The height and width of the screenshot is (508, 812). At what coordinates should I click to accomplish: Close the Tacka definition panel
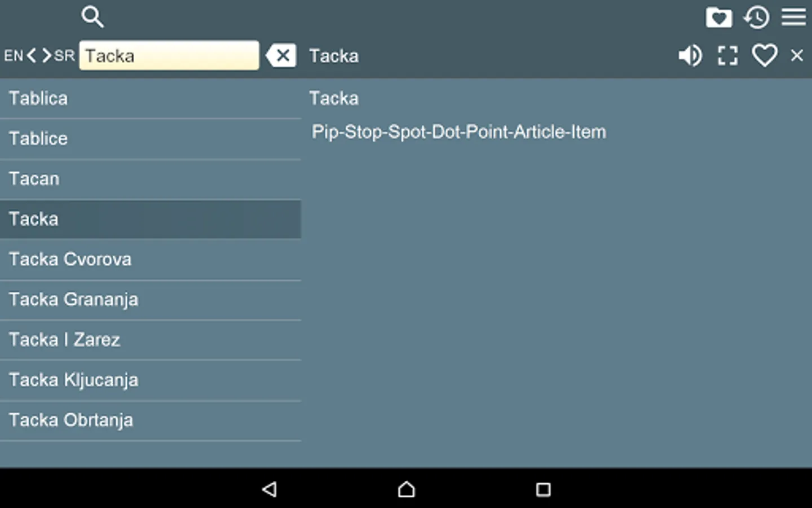tap(797, 55)
